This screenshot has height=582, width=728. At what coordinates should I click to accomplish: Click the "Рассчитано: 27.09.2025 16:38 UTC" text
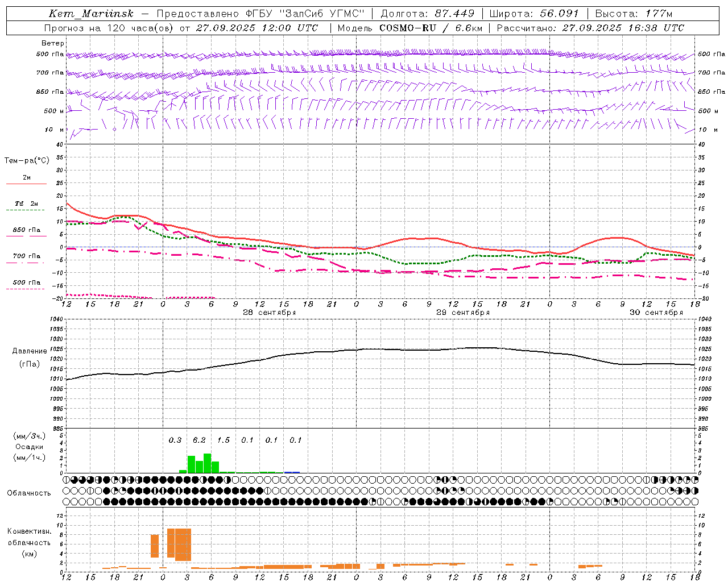[590, 28]
